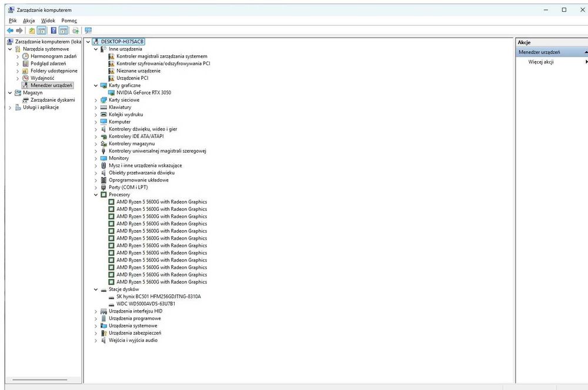588x390 pixels.
Task: Click the clock icon beside Harmonogram zadań
Action: pos(25,56)
